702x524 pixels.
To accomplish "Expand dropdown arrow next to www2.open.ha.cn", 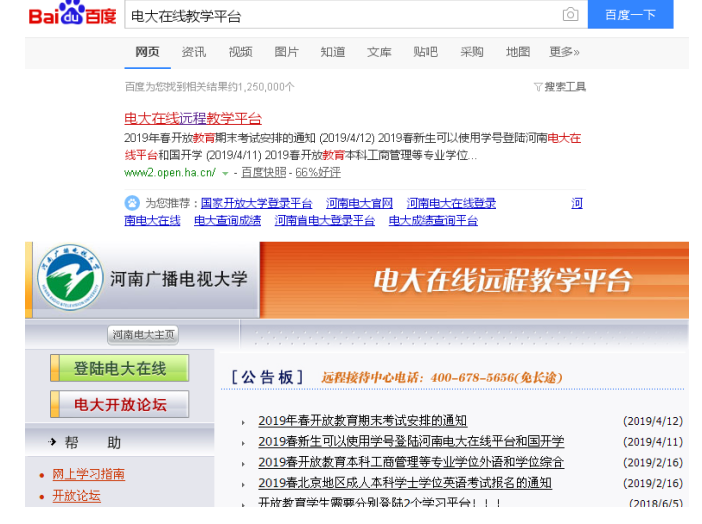I will point(225,173).
